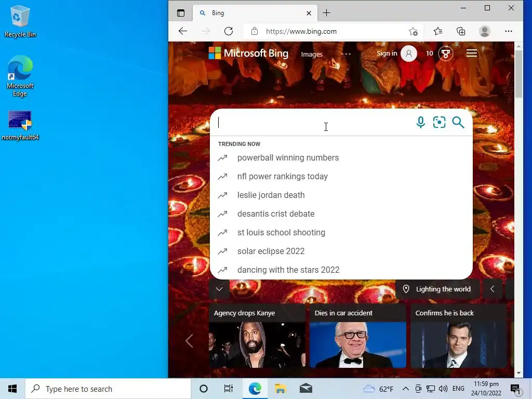Select notmyfault64 desktop icon
This screenshot has width=532, height=399.
coord(20,126)
